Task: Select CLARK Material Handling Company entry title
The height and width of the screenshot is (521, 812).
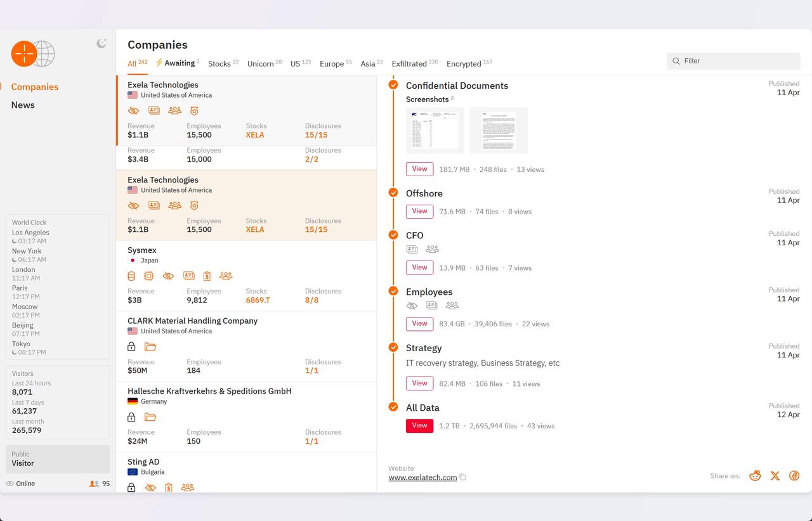Action: coord(192,321)
